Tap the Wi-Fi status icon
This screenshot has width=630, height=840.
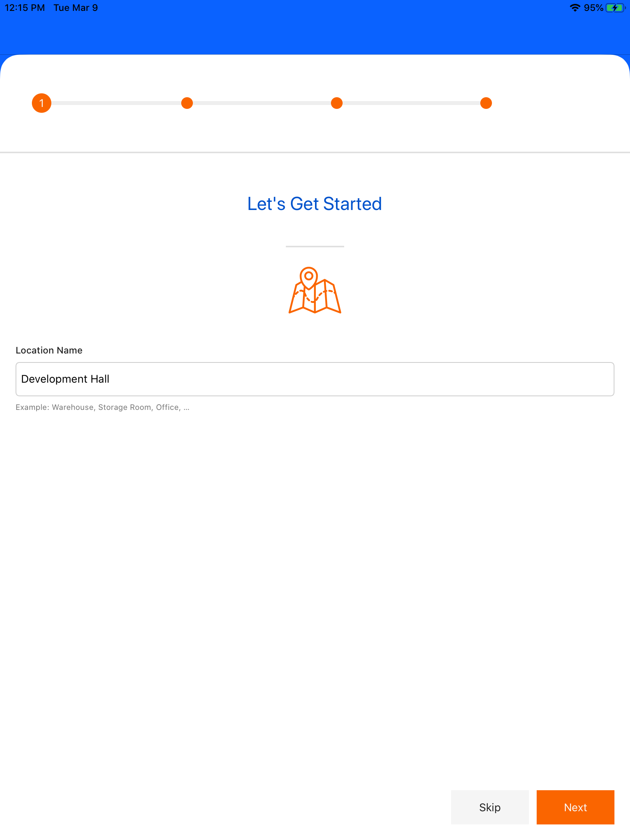575,8
